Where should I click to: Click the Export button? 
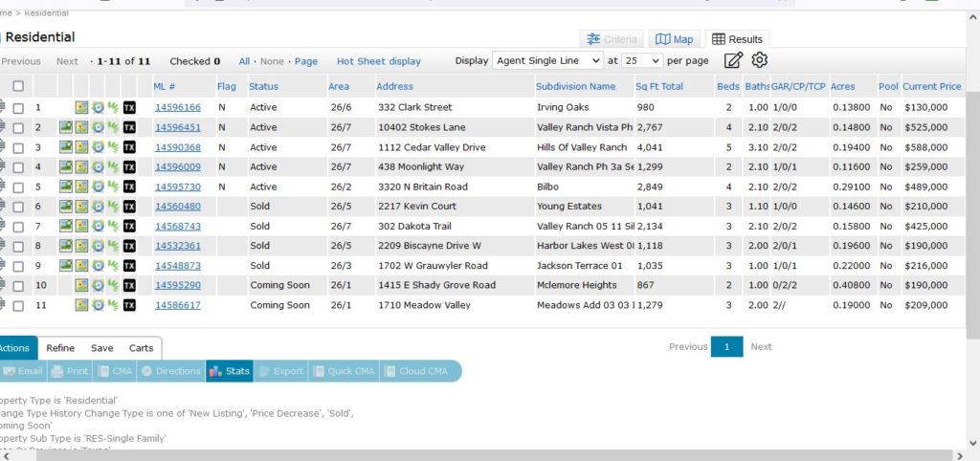280,371
